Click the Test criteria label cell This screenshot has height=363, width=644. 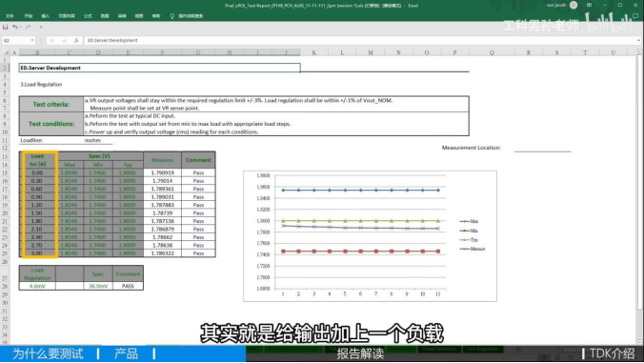[x=51, y=104]
